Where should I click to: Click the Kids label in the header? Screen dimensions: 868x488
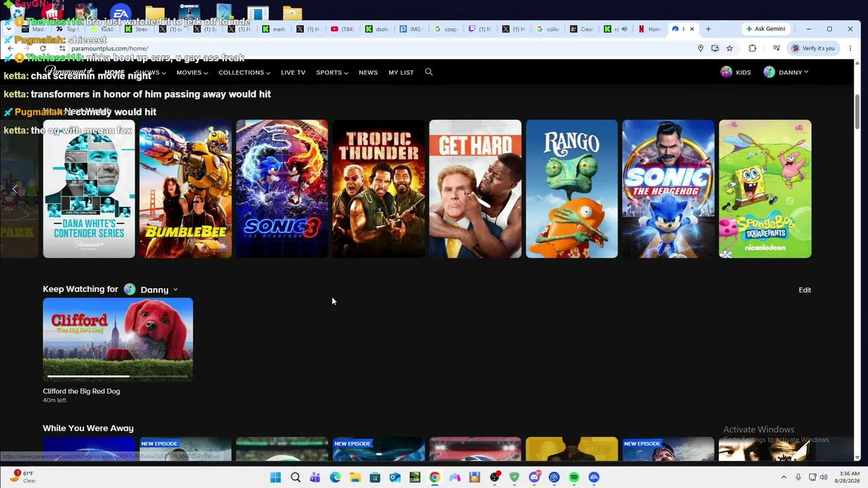(743, 73)
